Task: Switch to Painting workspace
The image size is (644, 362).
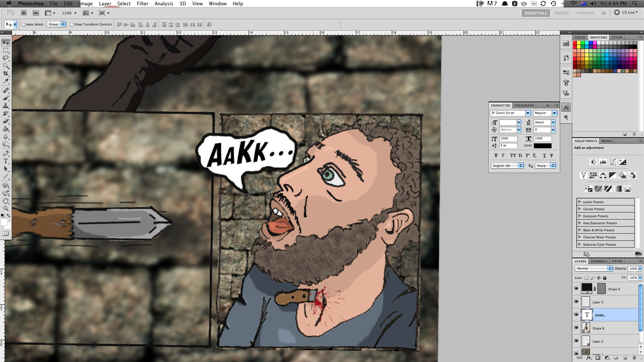Action: tap(586, 13)
